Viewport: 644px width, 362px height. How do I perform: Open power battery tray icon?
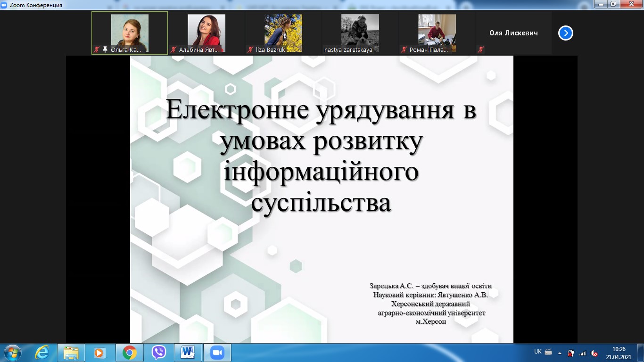coord(571,353)
